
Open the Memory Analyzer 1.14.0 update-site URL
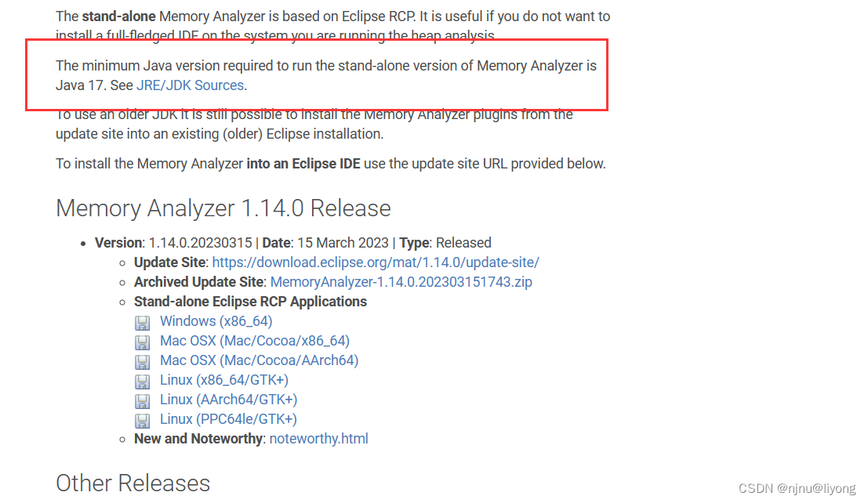click(x=376, y=262)
